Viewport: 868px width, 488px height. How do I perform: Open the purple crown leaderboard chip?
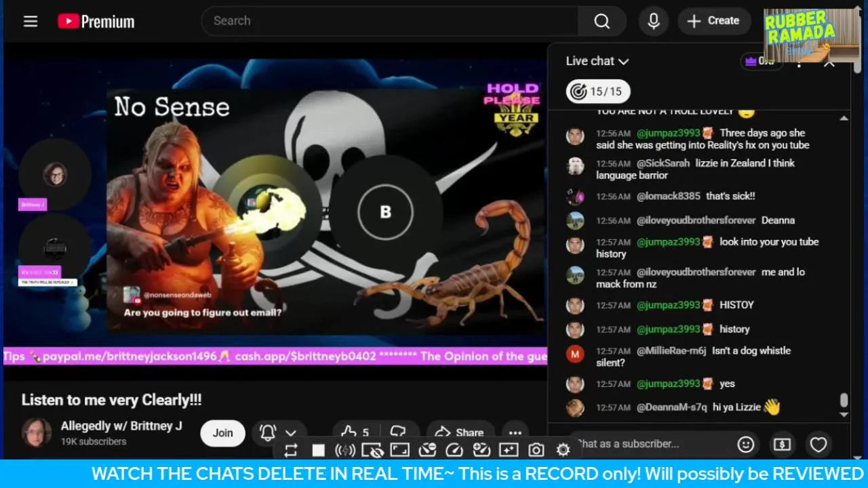762,61
